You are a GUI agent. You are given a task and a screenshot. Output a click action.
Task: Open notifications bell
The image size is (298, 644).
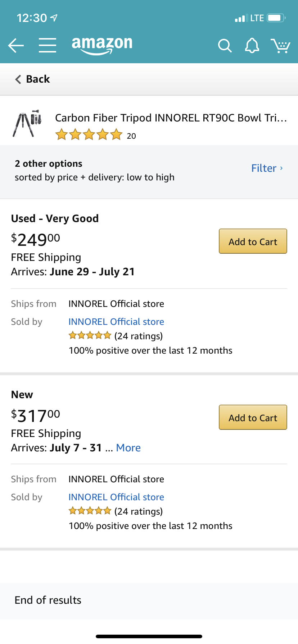252,46
